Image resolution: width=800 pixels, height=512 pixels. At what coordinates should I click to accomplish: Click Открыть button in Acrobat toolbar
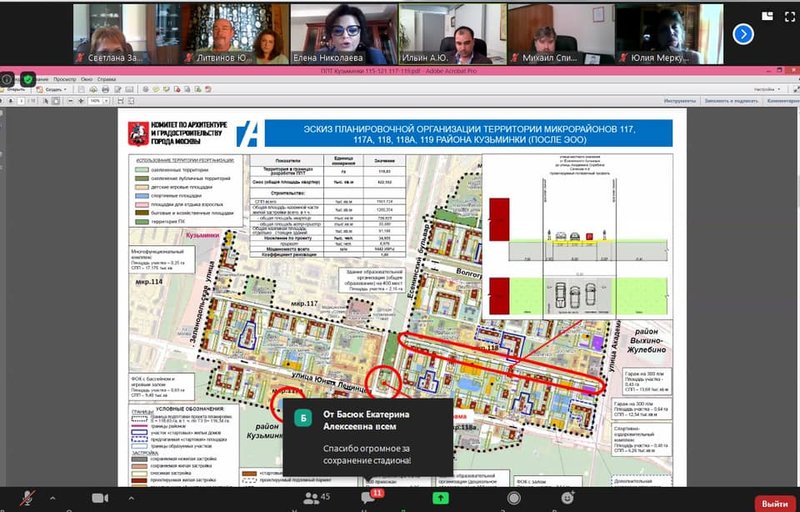(x=13, y=89)
